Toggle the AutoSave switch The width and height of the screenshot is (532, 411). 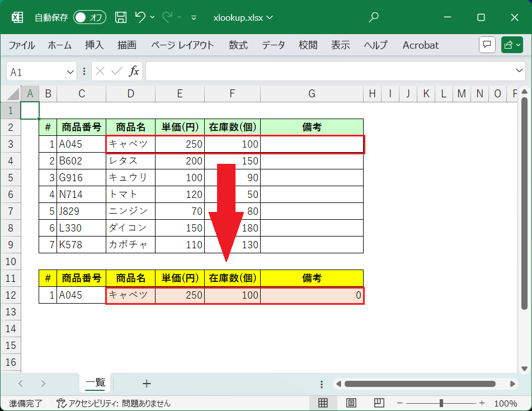tap(90, 17)
